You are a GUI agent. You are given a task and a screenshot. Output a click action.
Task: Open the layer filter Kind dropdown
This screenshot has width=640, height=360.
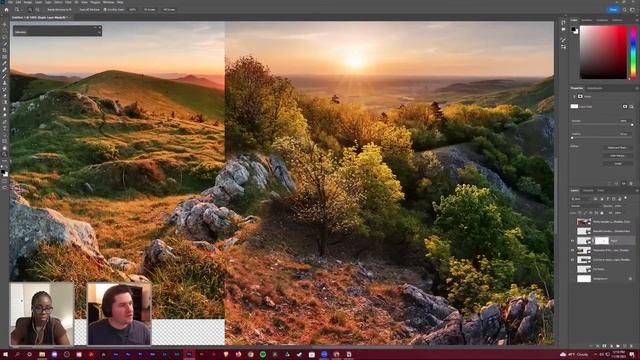[581, 199]
